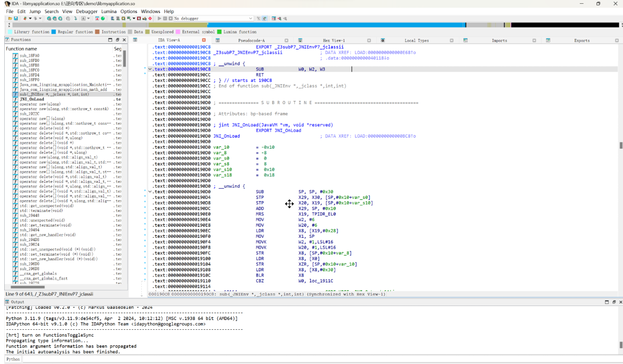The width and height of the screenshot is (623, 364).
Task: Click the save database toolbar icon
Action: (x=15, y=18)
